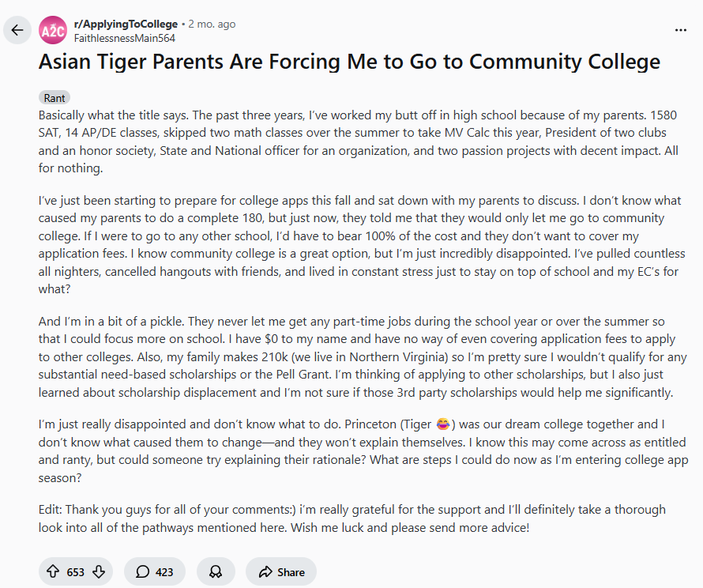Give an award to this post

[216, 571]
